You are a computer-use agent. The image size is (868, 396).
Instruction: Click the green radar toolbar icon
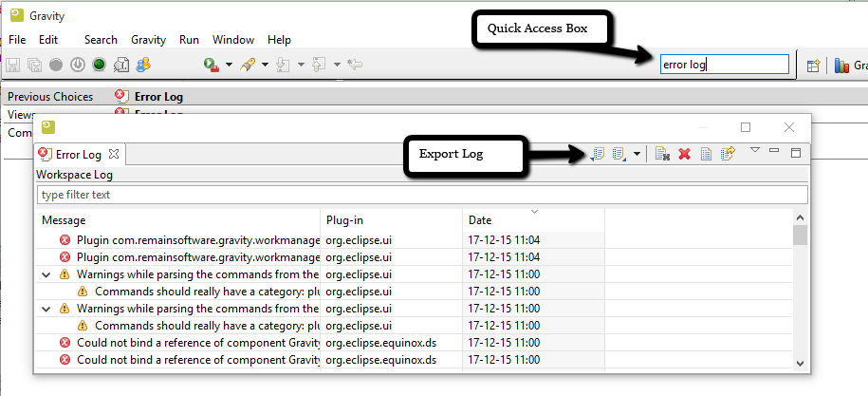(x=99, y=65)
